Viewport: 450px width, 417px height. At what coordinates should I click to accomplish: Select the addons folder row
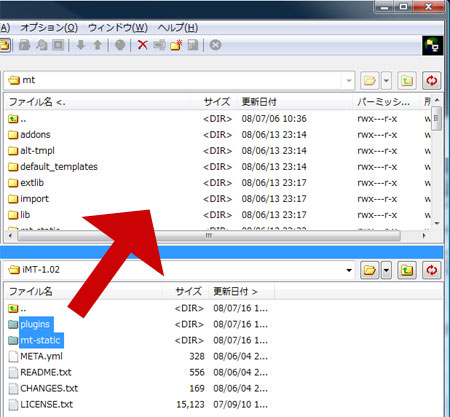coord(218,135)
